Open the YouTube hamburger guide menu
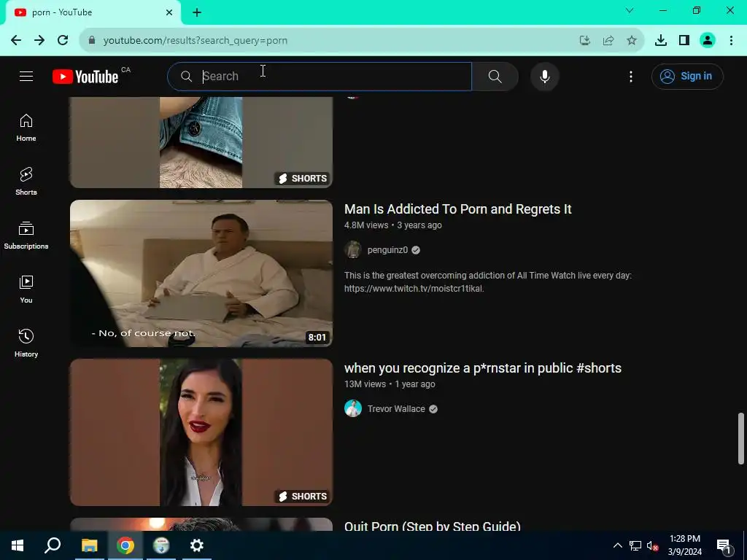 pyautogui.click(x=26, y=76)
